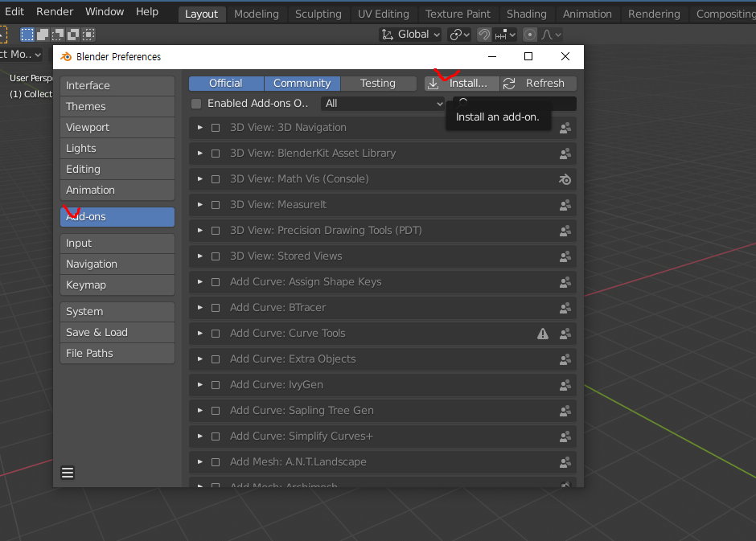The width and height of the screenshot is (756, 541).
Task: Click community icon on BlenderKit Asset Library row
Action: 565,154
